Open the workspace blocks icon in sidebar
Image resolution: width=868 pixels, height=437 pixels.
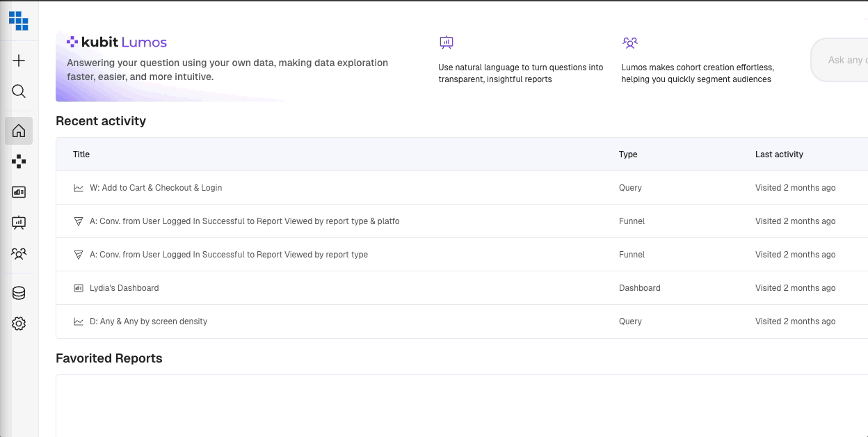click(19, 162)
